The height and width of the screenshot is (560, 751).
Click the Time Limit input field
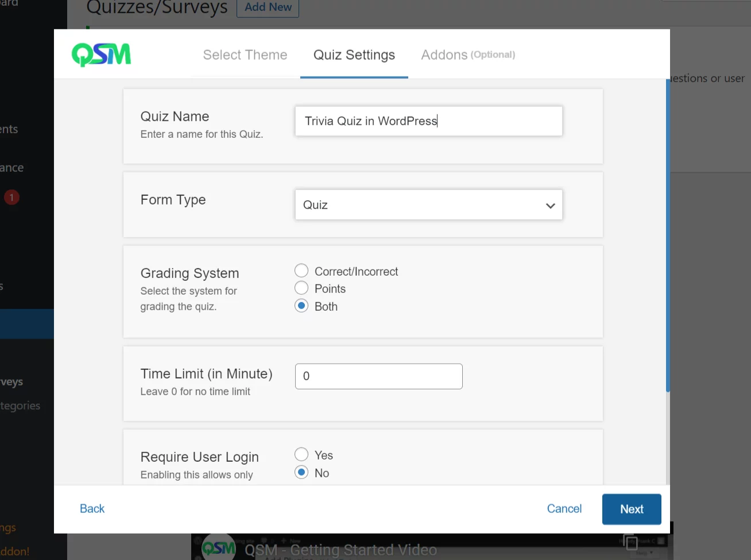pyautogui.click(x=379, y=376)
